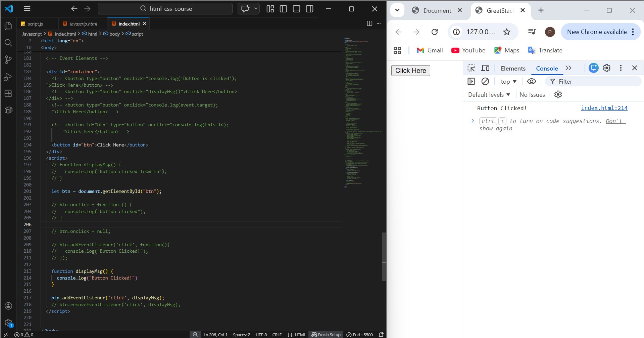The width and height of the screenshot is (644, 338).
Task: Open the Default levels dropdown
Action: coord(489,95)
